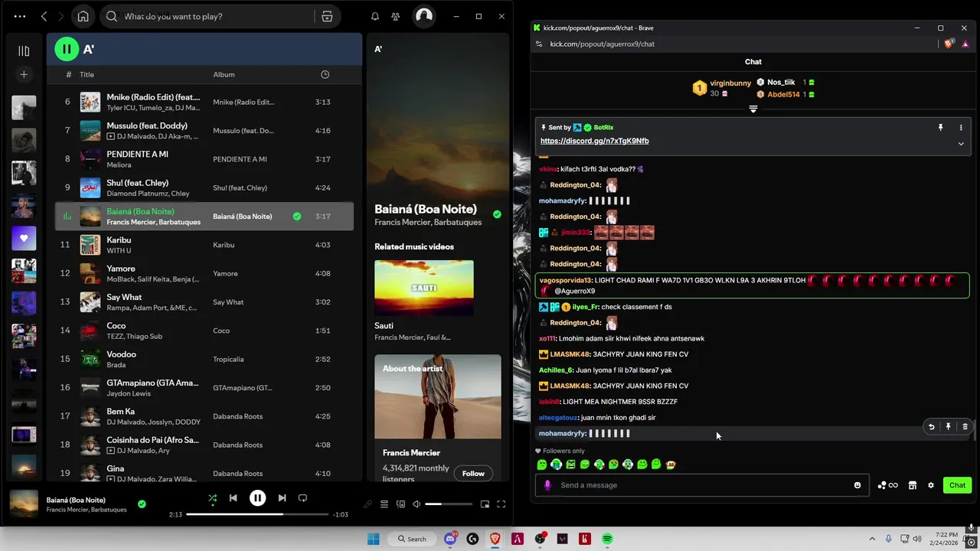The width and height of the screenshot is (980, 551).
Task: Open Liked Songs heart in sidebar
Action: (24, 238)
